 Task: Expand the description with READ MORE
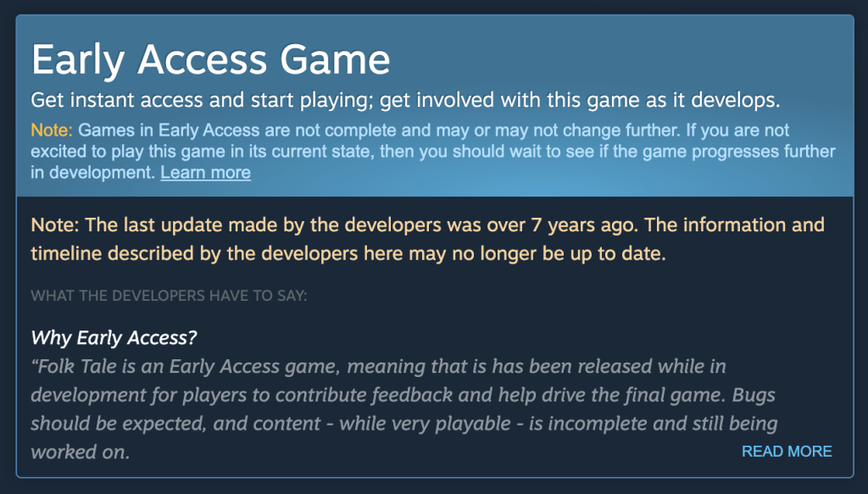[787, 452]
